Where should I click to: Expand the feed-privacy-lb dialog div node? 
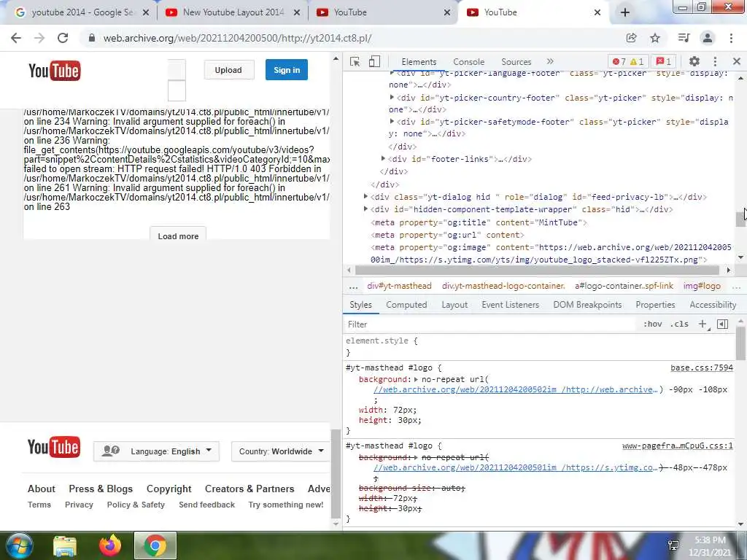click(366, 196)
